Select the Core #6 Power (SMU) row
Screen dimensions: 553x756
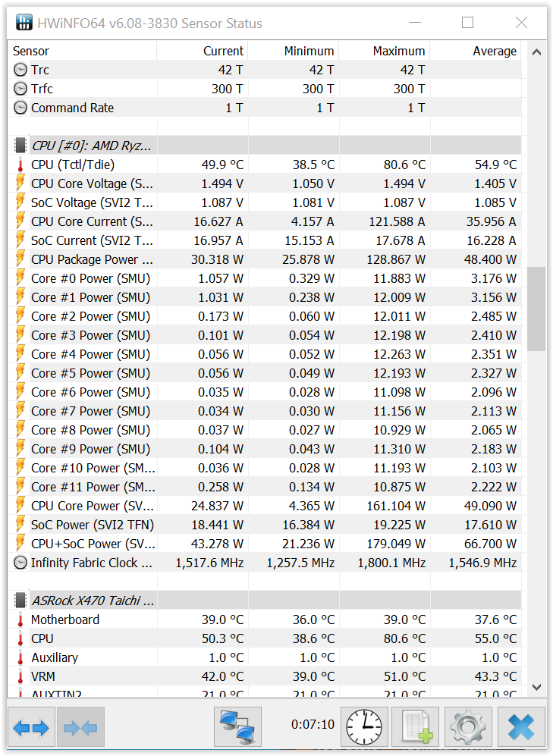tap(265, 392)
